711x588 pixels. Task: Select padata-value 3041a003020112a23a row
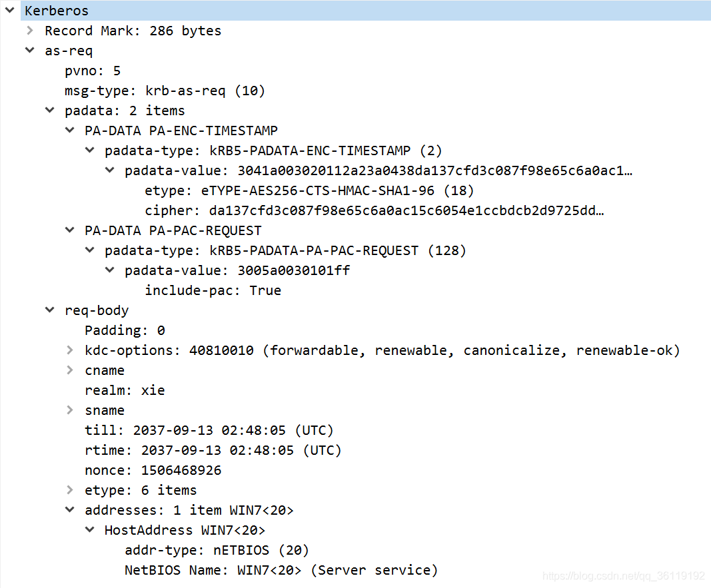378,170
